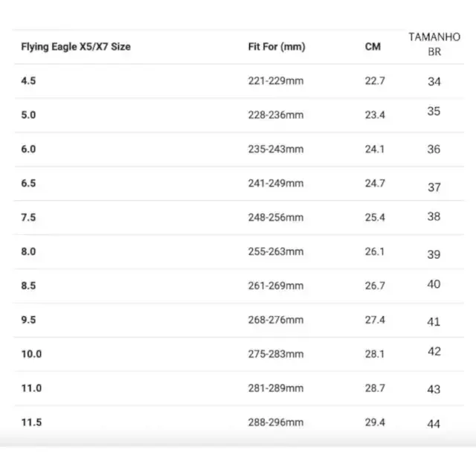Click the 221-229mm fit range cell
Image resolution: width=476 pixels, height=476 pixels.
pos(276,81)
